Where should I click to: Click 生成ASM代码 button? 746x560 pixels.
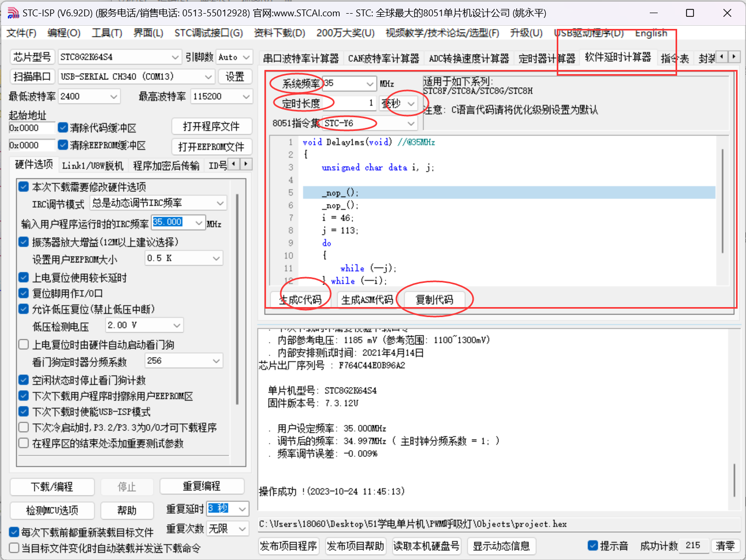coord(367,300)
